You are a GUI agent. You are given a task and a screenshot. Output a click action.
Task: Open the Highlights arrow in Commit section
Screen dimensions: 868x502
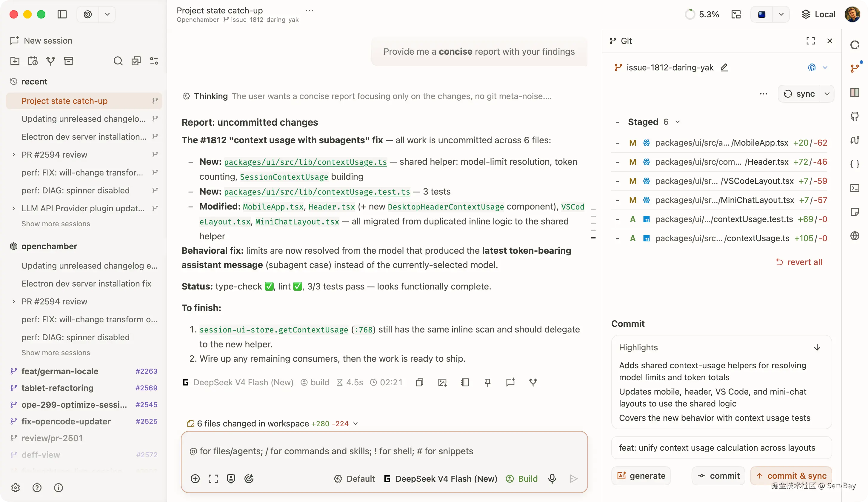pos(817,347)
